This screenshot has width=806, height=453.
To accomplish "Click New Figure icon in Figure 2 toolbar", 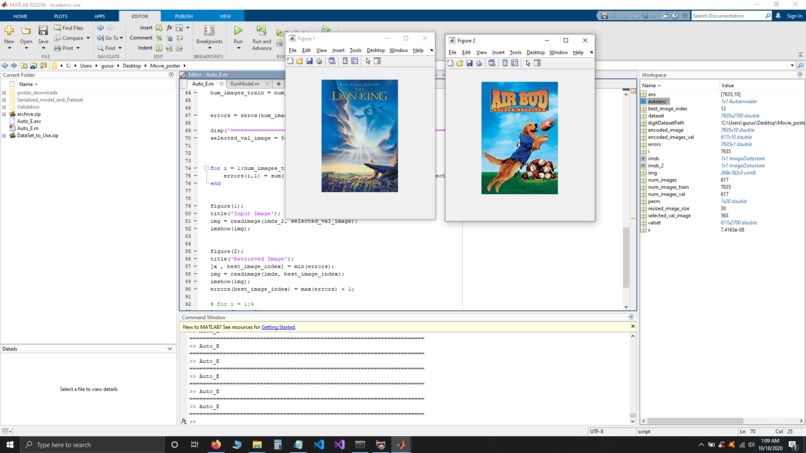I will pyautogui.click(x=450, y=63).
